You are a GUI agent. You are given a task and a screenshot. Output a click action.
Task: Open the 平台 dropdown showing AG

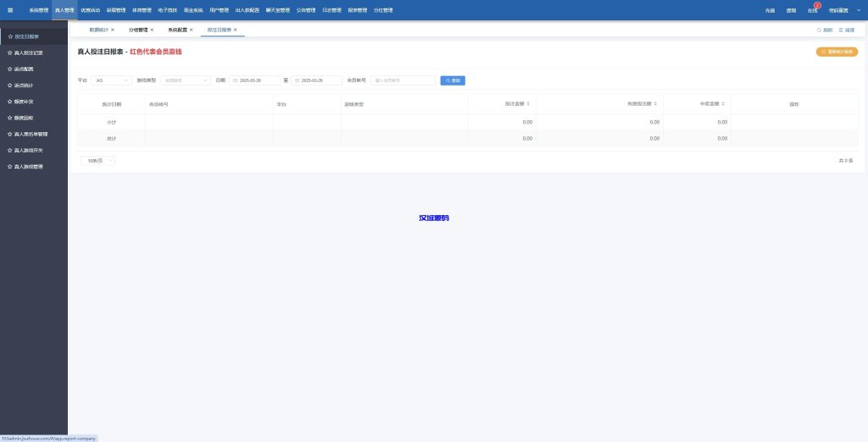[110, 80]
